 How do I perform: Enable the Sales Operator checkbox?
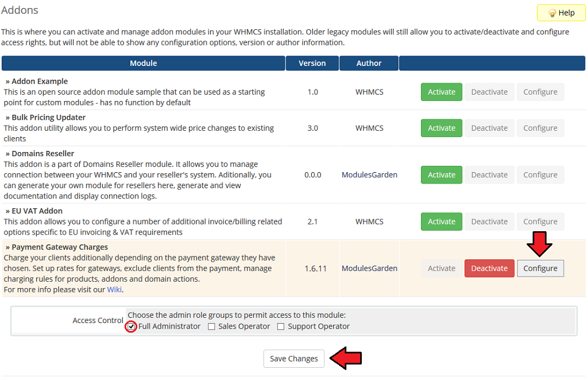(211, 326)
